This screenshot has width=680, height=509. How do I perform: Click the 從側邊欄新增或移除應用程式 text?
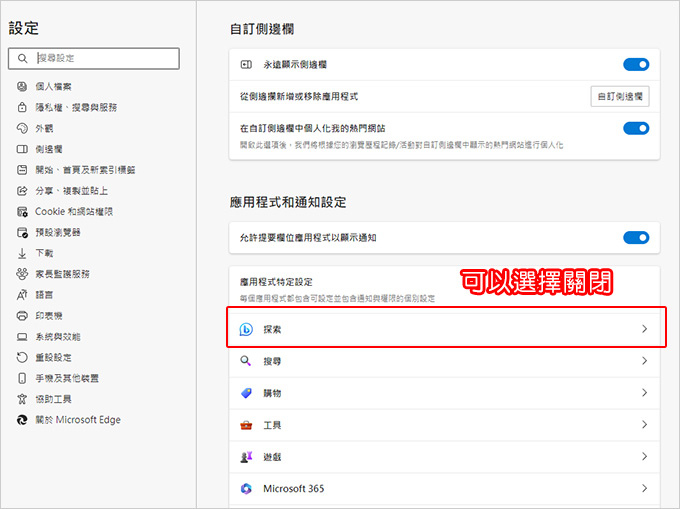(299, 96)
